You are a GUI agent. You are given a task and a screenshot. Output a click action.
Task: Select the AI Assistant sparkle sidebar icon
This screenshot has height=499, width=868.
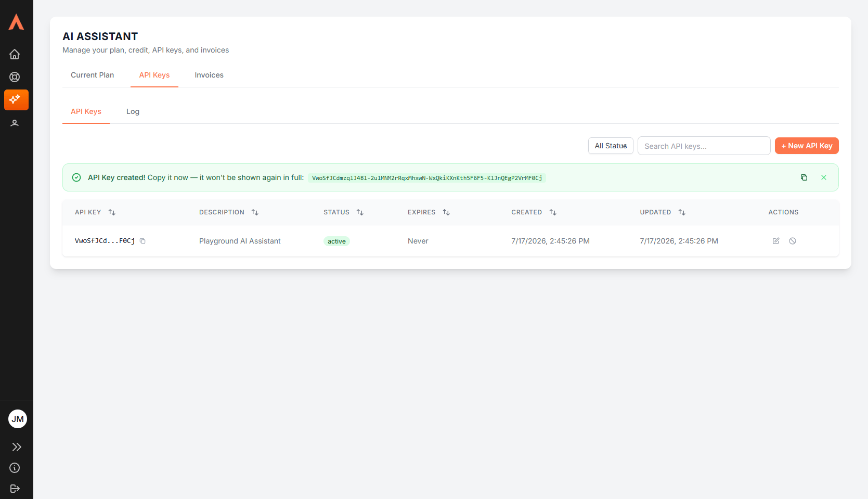(16, 99)
